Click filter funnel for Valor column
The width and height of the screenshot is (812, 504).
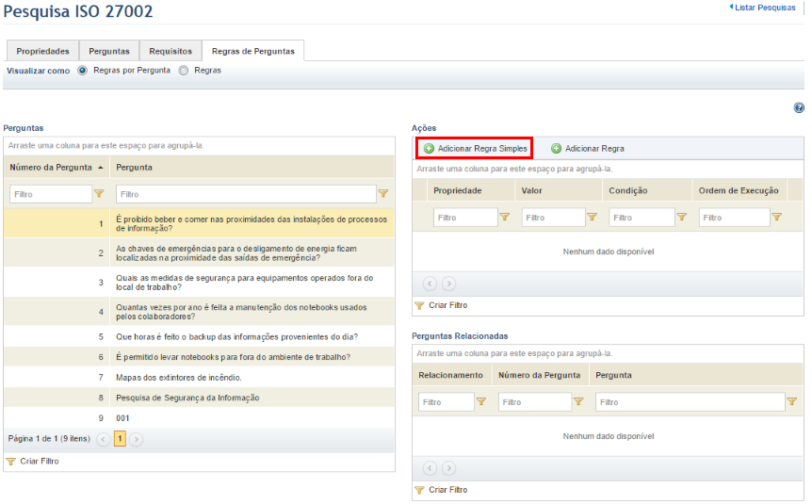[x=593, y=217]
